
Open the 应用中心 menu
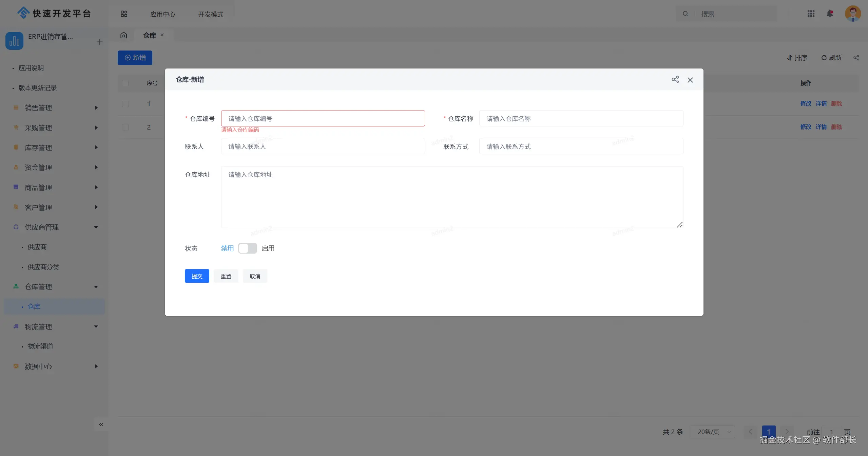coord(163,14)
